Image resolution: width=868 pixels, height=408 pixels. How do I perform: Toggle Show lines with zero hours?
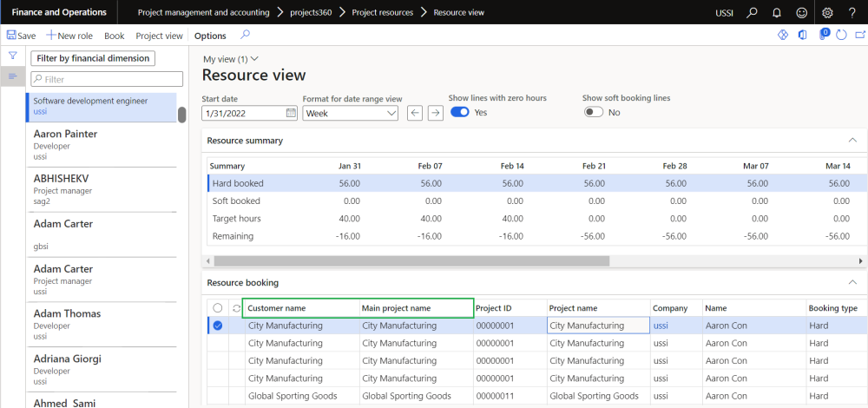pyautogui.click(x=459, y=112)
